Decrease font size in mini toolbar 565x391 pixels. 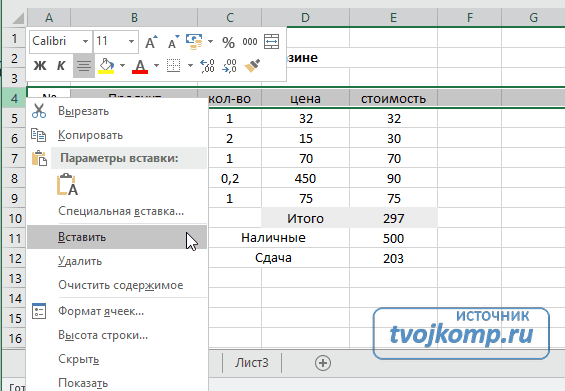click(x=173, y=42)
